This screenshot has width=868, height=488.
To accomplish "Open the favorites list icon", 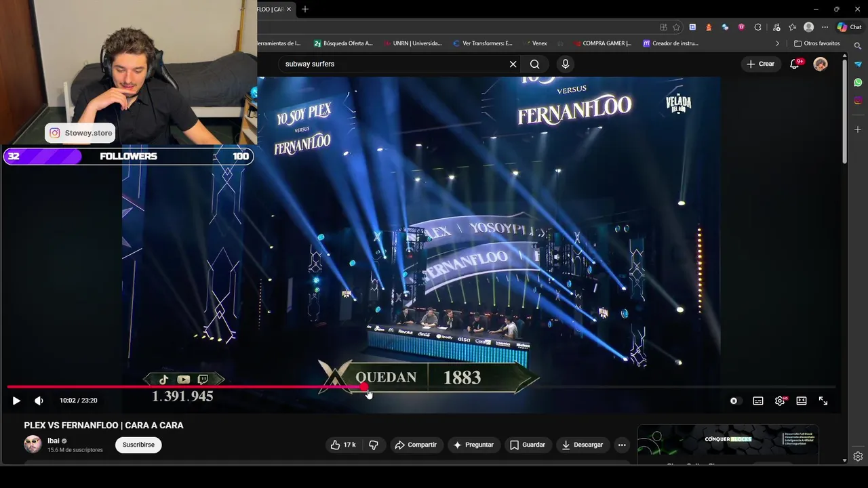I will (791, 27).
